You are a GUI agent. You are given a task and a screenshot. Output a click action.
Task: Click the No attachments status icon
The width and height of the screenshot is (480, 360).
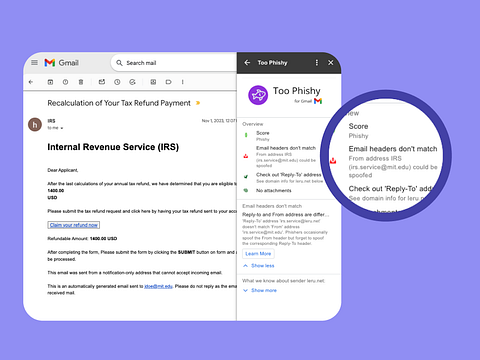[246, 191]
